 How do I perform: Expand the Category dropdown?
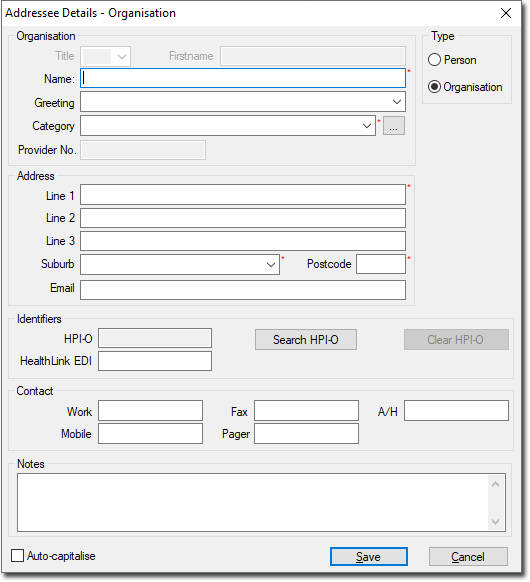tap(367, 126)
